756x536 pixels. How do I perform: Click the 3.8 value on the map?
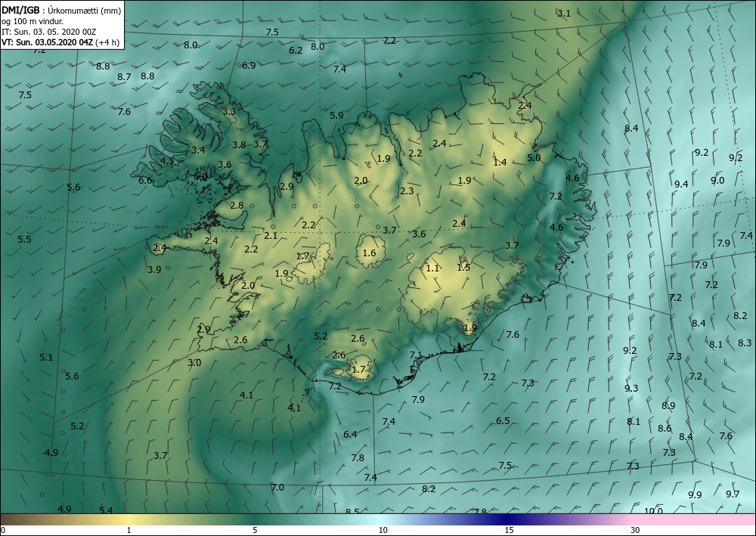239,144
